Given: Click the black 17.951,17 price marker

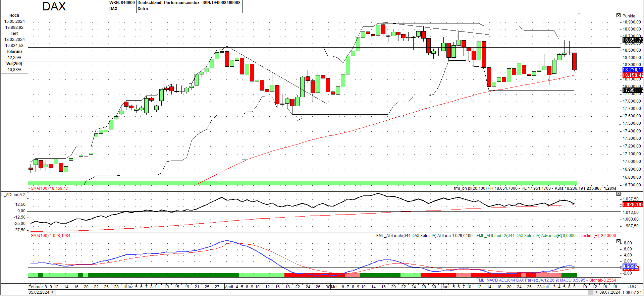Looking at the screenshot, I should [x=633, y=90].
